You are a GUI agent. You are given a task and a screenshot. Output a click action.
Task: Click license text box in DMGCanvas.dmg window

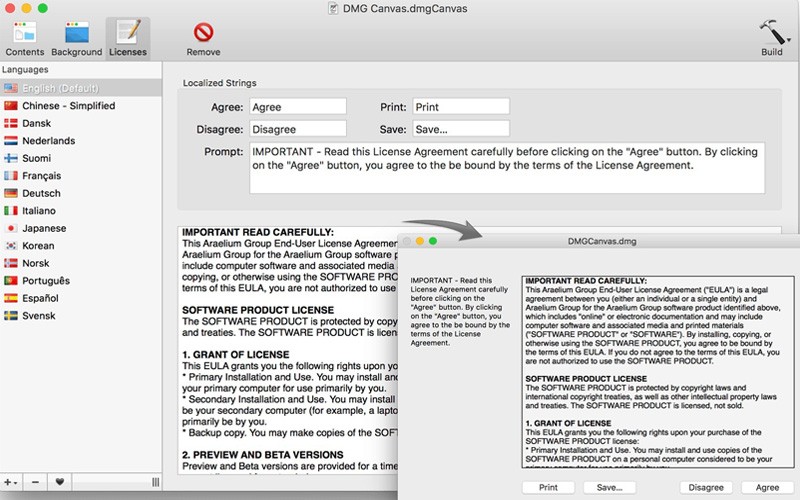(x=658, y=372)
